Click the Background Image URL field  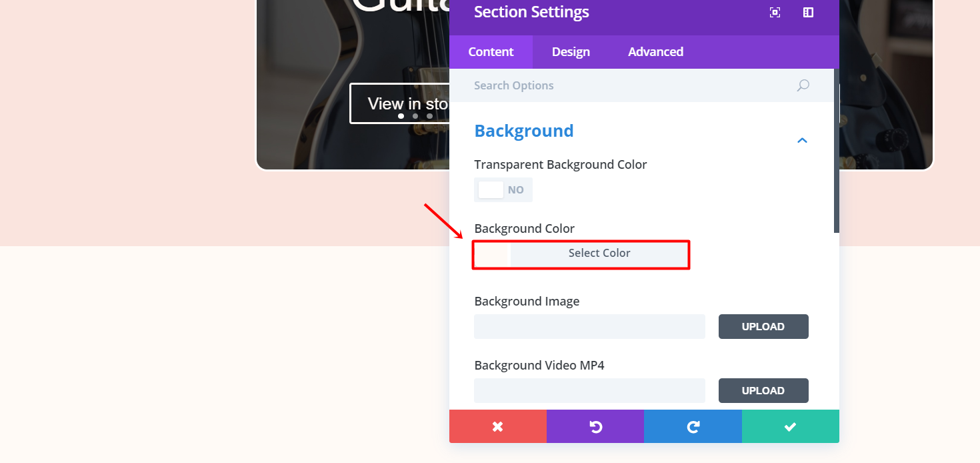tap(589, 327)
